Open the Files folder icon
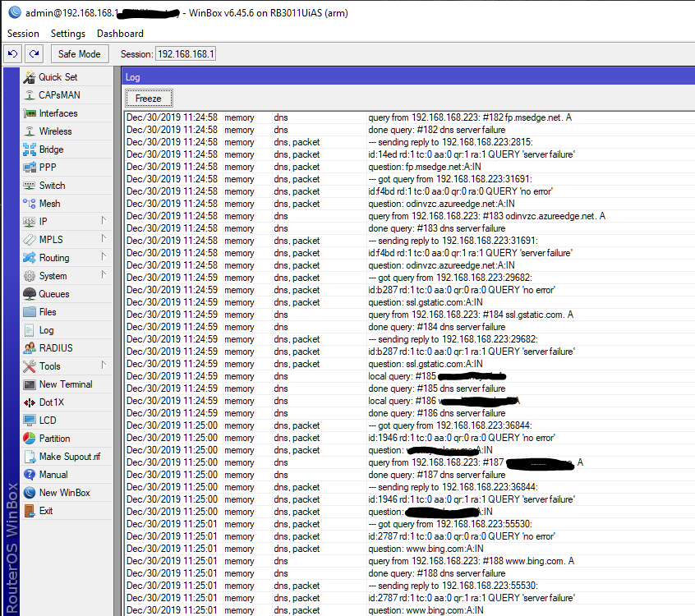This screenshot has width=695, height=616. (x=30, y=312)
